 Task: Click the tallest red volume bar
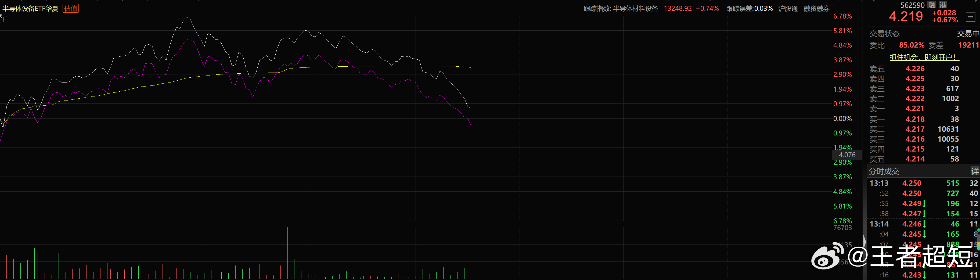click(287, 253)
